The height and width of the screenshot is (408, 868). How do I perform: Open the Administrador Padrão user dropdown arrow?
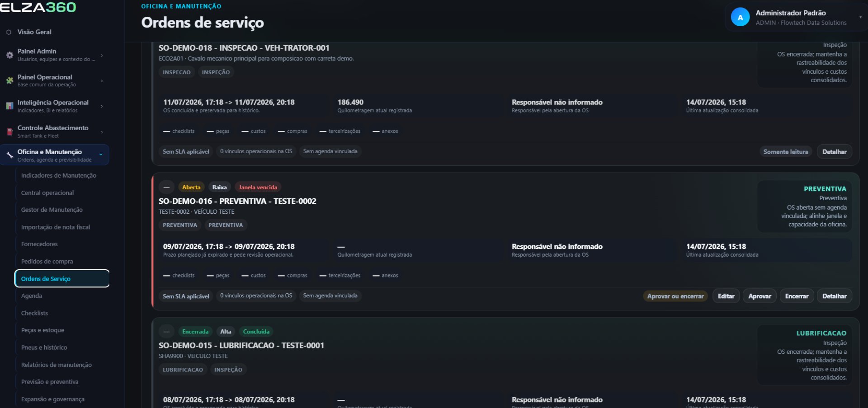(x=860, y=17)
